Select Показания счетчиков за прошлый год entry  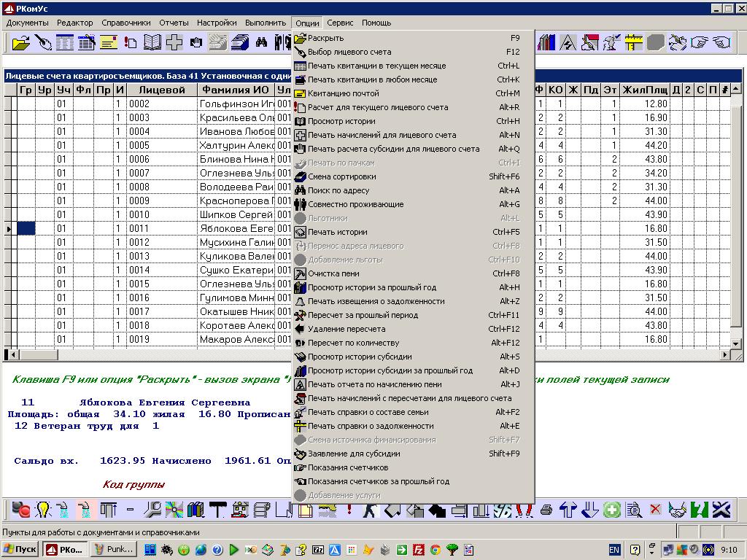pos(378,481)
